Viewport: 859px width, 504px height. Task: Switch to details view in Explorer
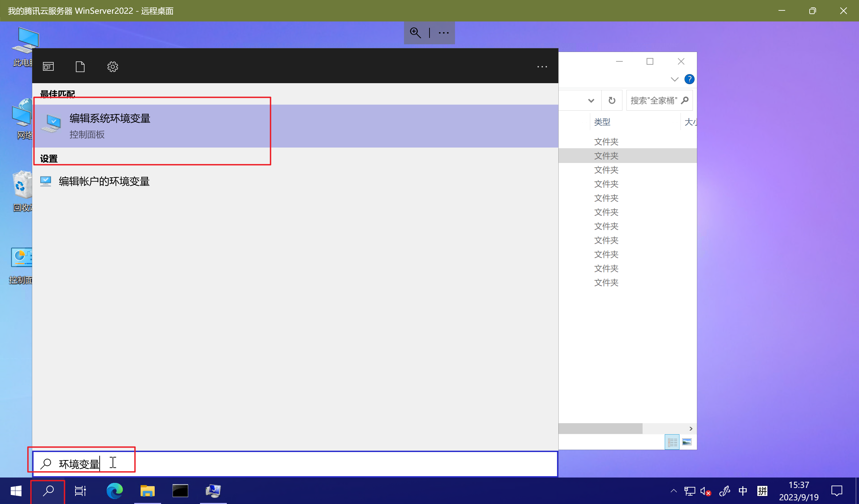(672, 442)
